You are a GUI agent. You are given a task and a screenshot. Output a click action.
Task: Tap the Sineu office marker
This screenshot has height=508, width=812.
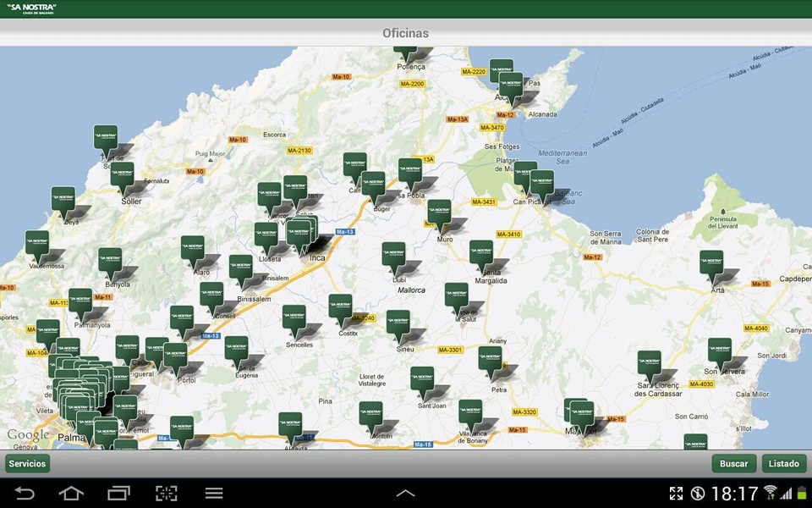pos(398,326)
